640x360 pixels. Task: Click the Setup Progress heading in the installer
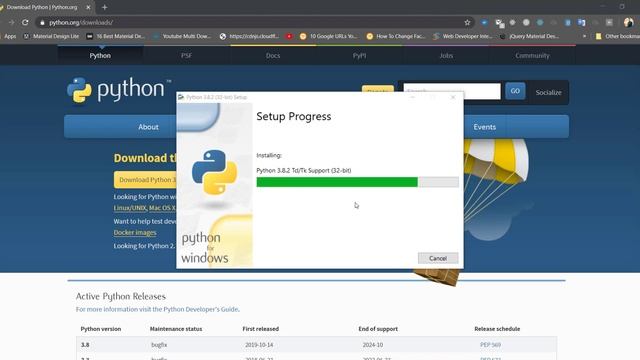(294, 116)
